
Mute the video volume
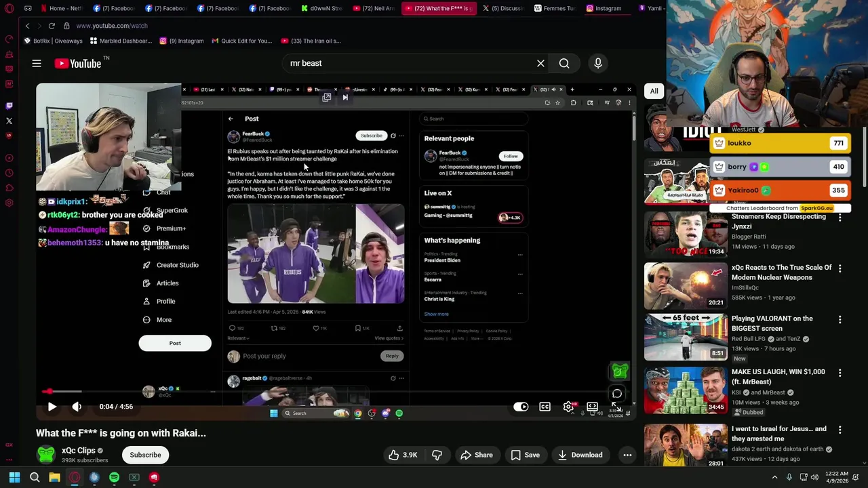coord(77,407)
